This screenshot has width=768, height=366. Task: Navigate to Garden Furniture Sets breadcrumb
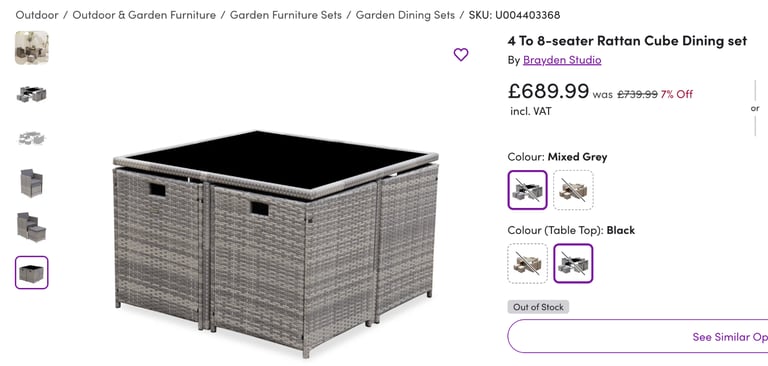pos(286,15)
